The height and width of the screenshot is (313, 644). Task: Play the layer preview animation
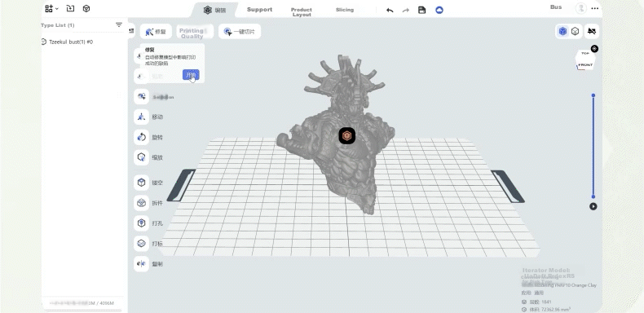click(x=593, y=206)
